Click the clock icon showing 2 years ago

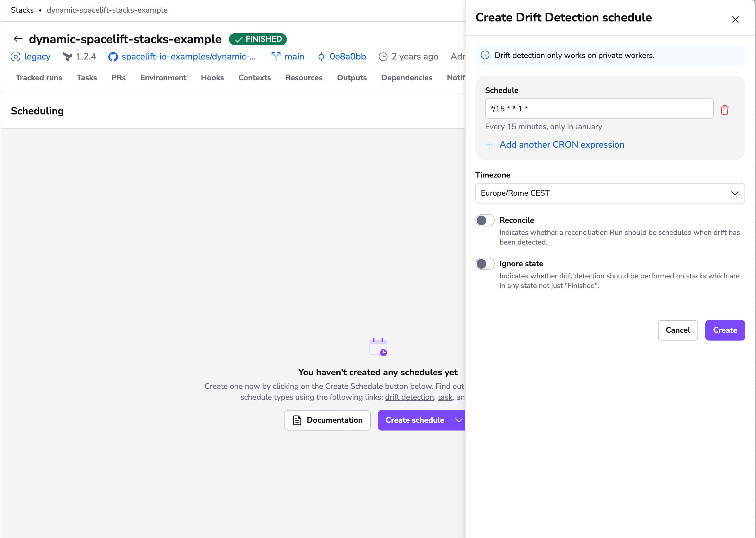tap(383, 57)
